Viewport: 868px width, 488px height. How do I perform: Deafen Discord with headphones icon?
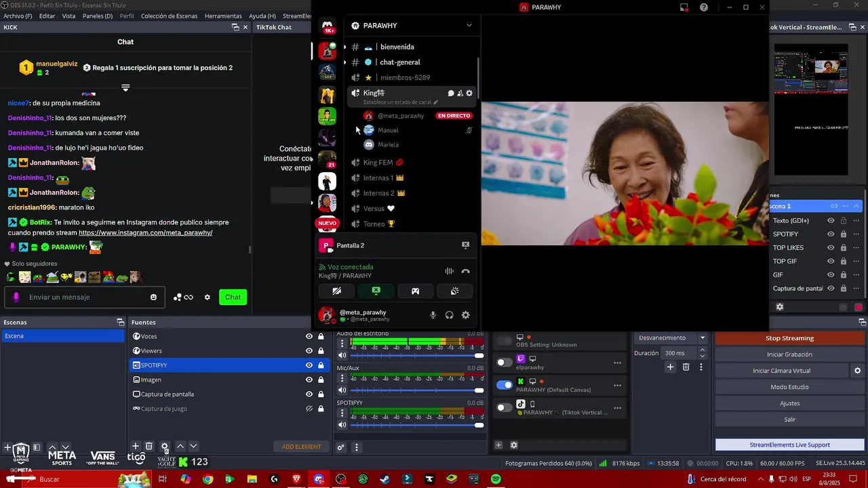tap(449, 315)
